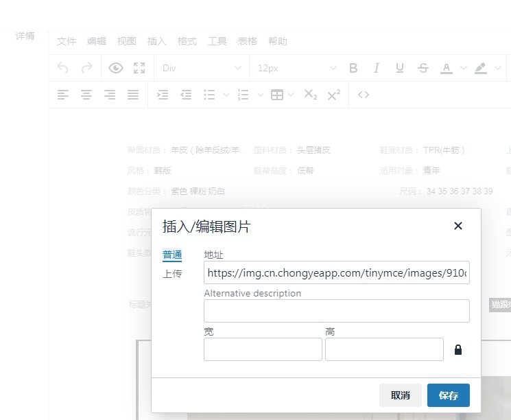Toggle the constrain proportions lock
This screenshot has width=511, height=420.
pos(458,349)
